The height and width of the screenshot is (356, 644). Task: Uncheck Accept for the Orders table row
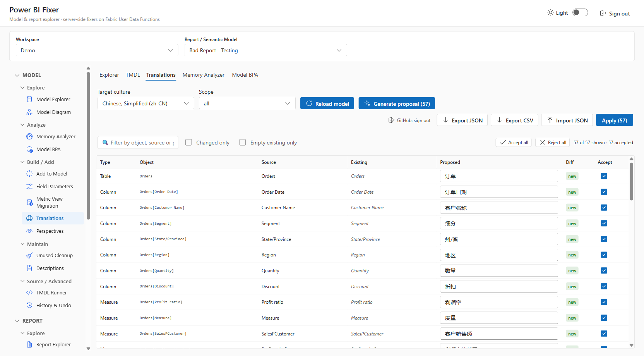point(604,176)
